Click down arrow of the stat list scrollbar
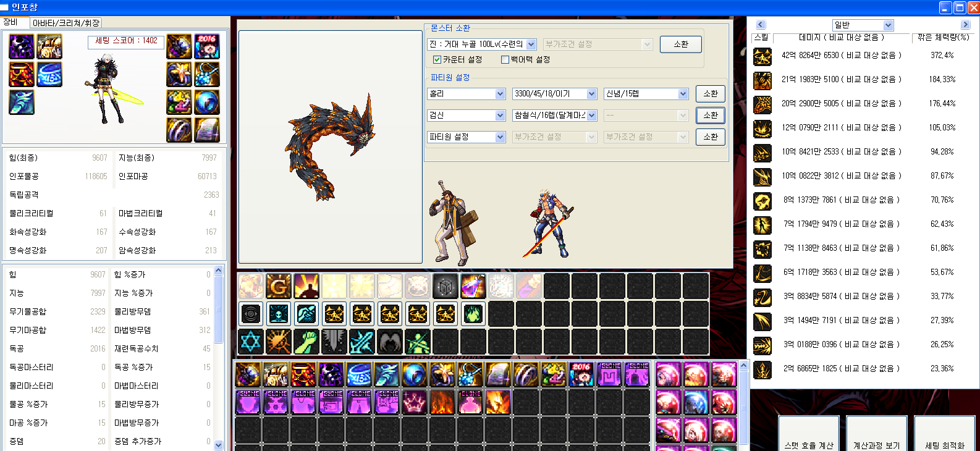The image size is (980, 451). 218,445
